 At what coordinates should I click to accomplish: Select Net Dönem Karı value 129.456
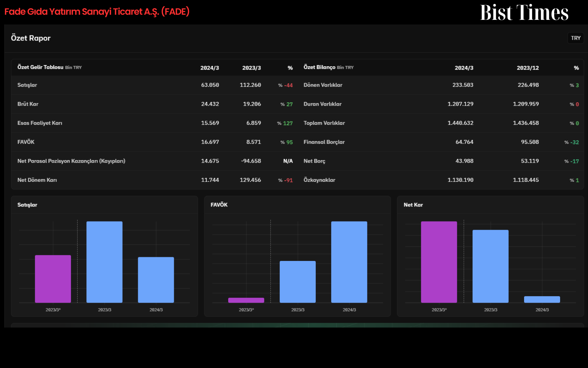(x=250, y=180)
